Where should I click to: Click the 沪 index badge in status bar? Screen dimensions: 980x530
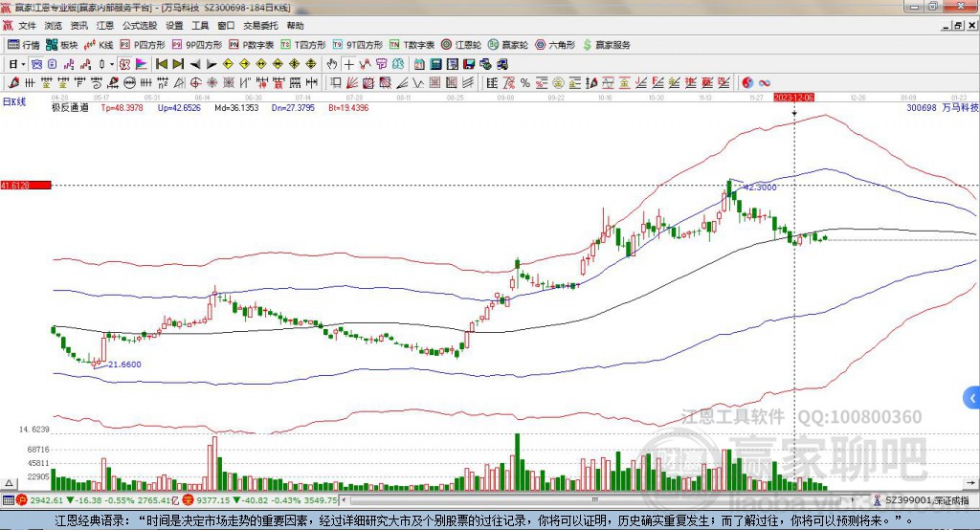coord(22,500)
